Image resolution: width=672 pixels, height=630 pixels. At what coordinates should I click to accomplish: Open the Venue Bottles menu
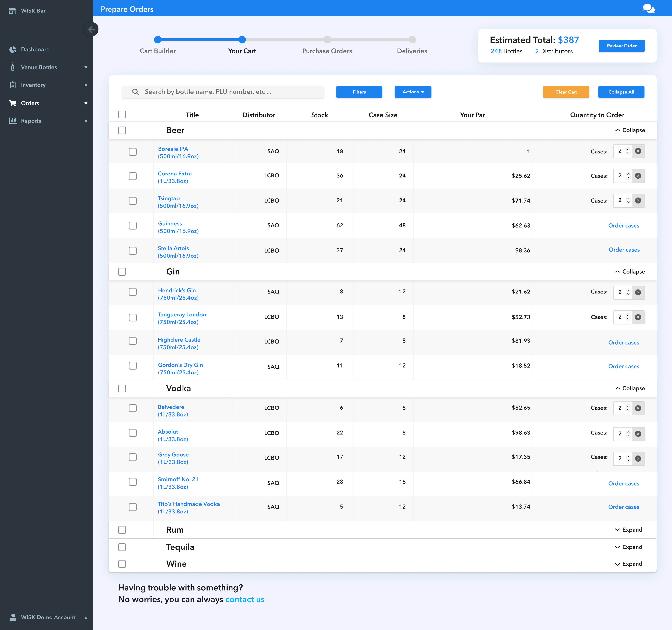click(x=39, y=67)
